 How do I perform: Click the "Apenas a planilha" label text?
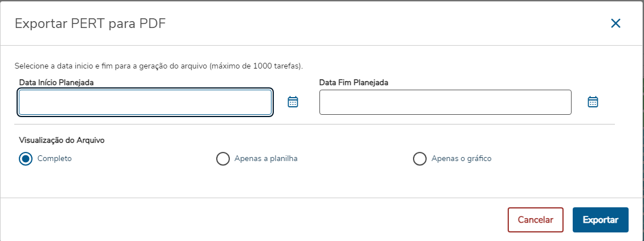tap(266, 159)
